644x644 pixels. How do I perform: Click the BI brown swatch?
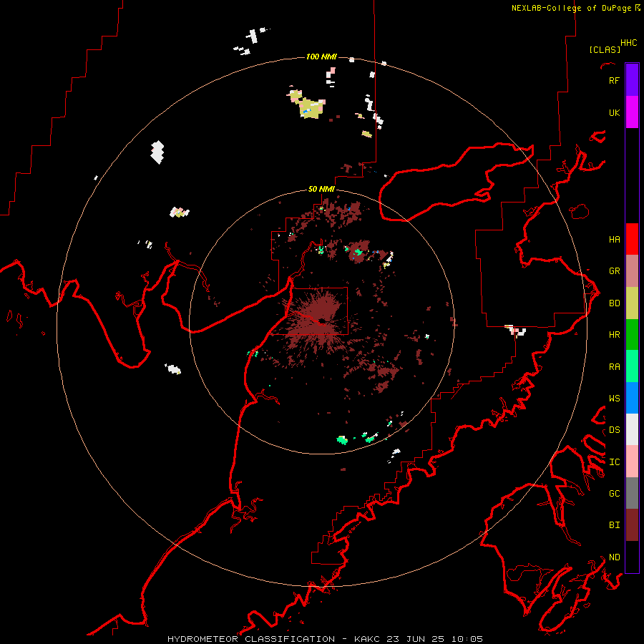[632, 525]
